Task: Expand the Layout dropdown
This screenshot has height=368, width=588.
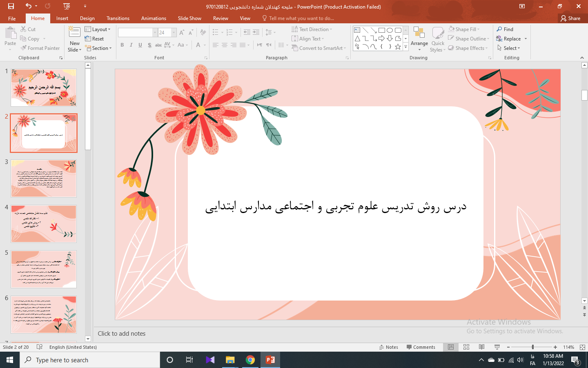Action: (x=98, y=29)
